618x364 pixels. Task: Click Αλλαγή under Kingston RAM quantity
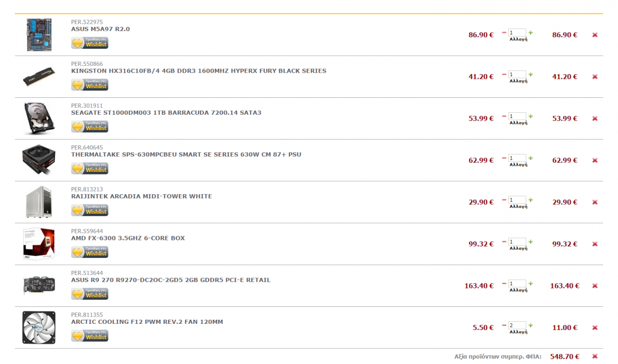click(518, 81)
